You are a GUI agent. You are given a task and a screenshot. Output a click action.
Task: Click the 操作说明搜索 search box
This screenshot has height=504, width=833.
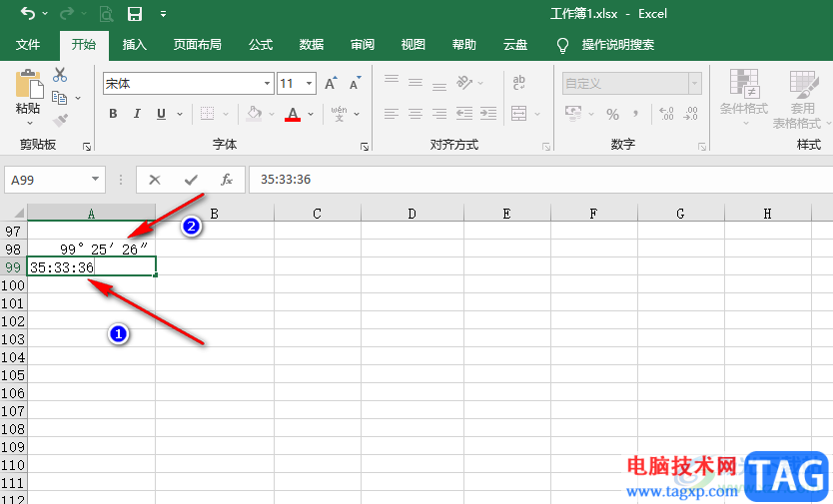618,45
